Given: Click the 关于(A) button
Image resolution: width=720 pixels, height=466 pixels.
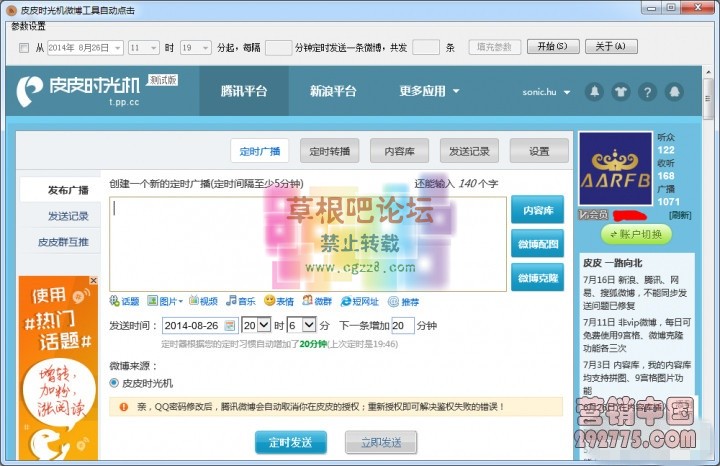Looking at the screenshot, I should tap(611, 46).
